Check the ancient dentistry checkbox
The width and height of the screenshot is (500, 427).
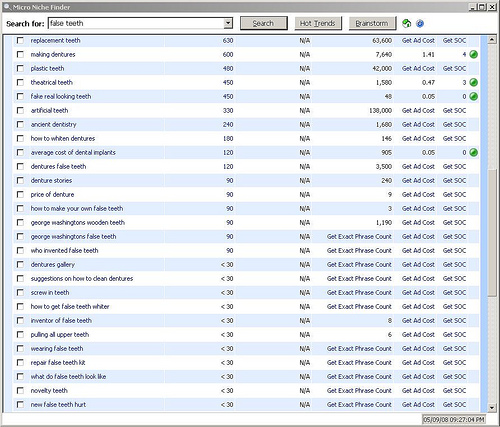(20, 124)
